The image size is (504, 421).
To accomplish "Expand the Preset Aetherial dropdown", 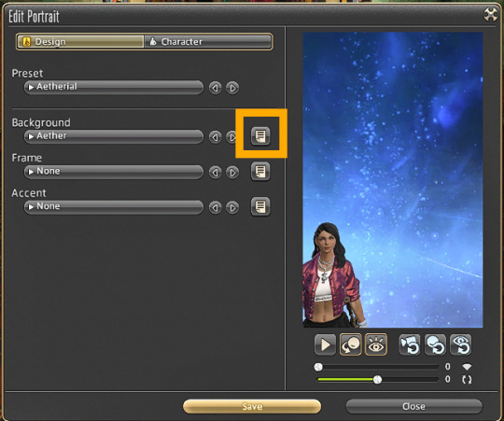I will pyautogui.click(x=114, y=87).
